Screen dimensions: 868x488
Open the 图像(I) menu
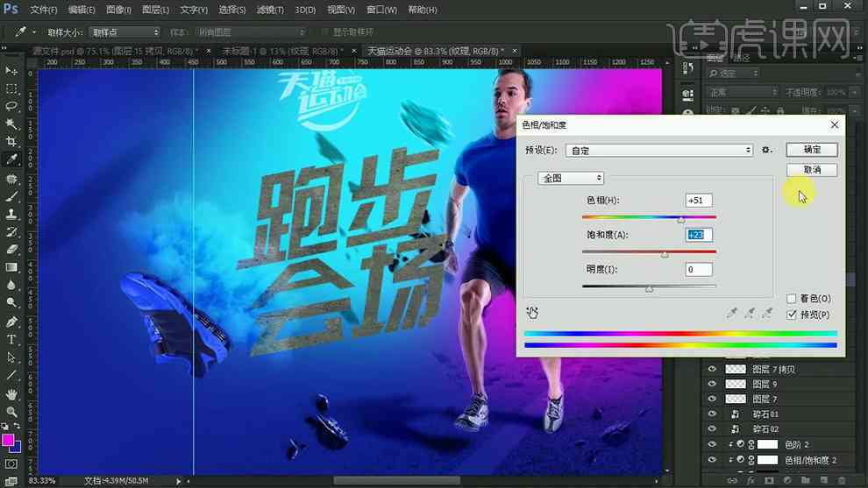(x=118, y=10)
